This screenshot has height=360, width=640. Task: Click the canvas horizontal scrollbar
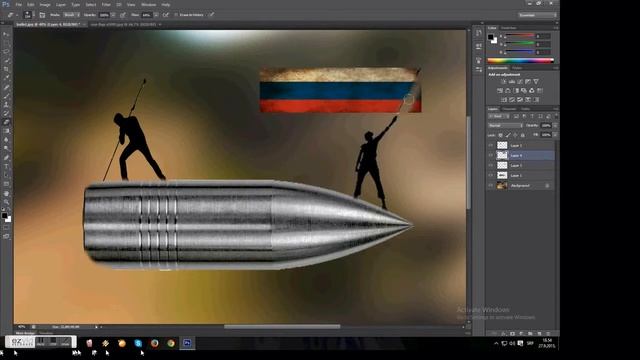[282, 327]
